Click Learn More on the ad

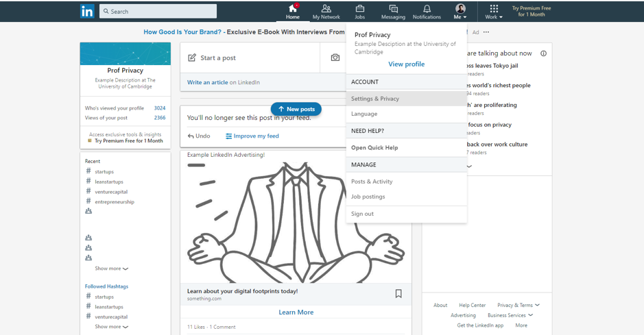tap(296, 312)
